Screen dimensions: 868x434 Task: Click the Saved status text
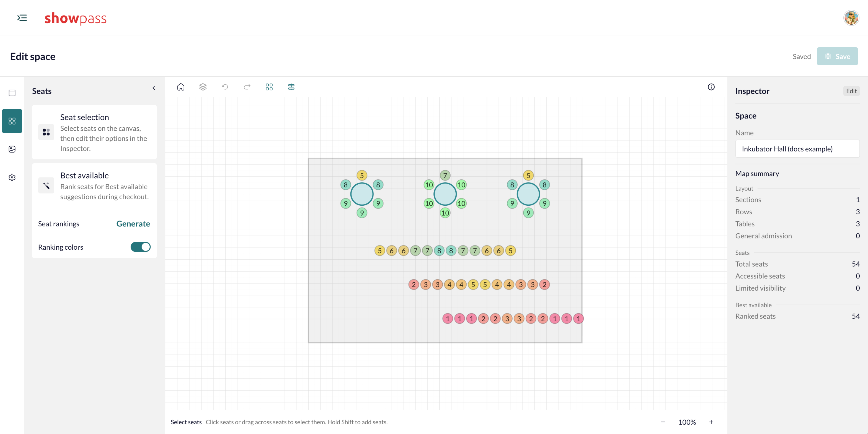pyautogui.click(x=801, y=57)
